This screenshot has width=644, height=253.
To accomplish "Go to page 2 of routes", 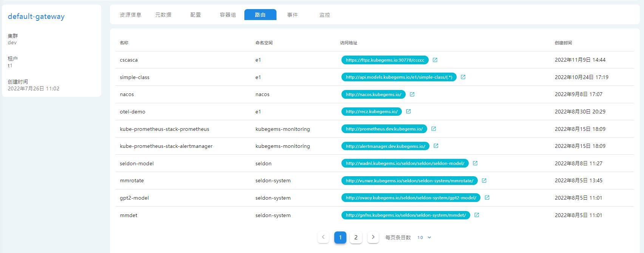I will (356, 237).
